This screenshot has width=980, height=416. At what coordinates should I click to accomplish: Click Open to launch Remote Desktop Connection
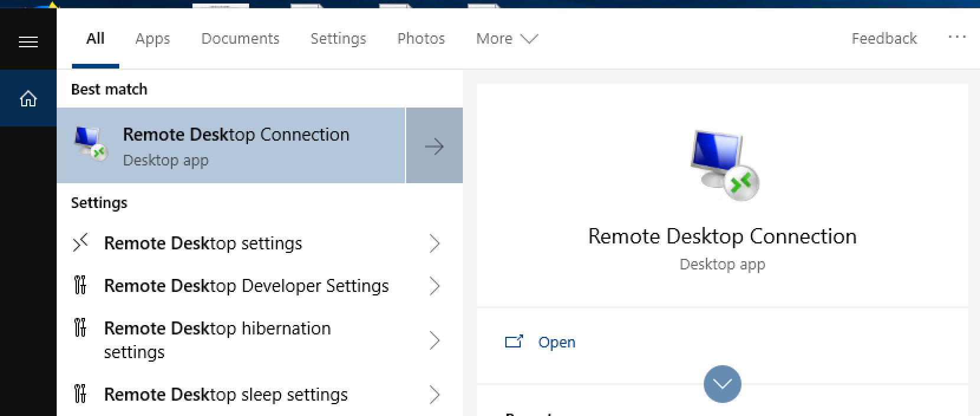click(x=556, y=342)
